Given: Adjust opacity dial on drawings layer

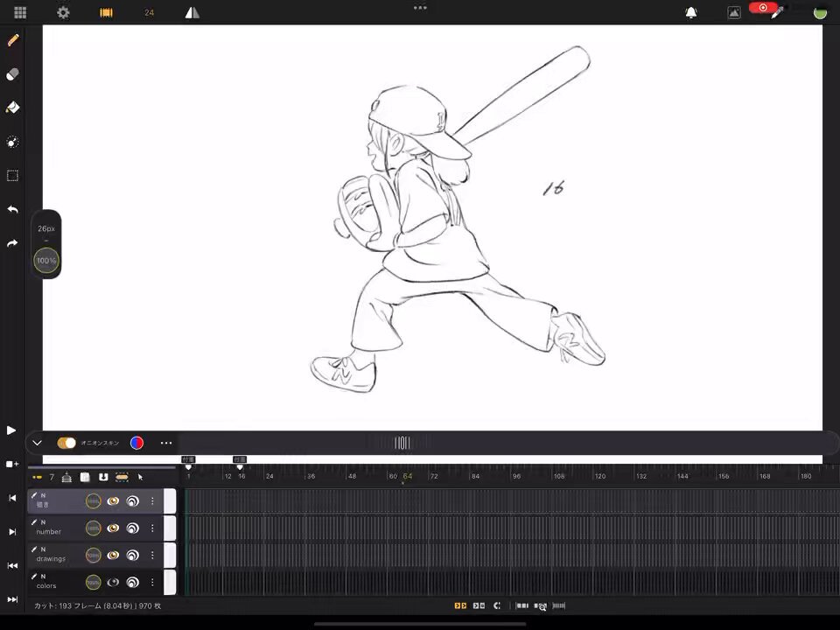Looking at the screenshot, I should point(94,555).
